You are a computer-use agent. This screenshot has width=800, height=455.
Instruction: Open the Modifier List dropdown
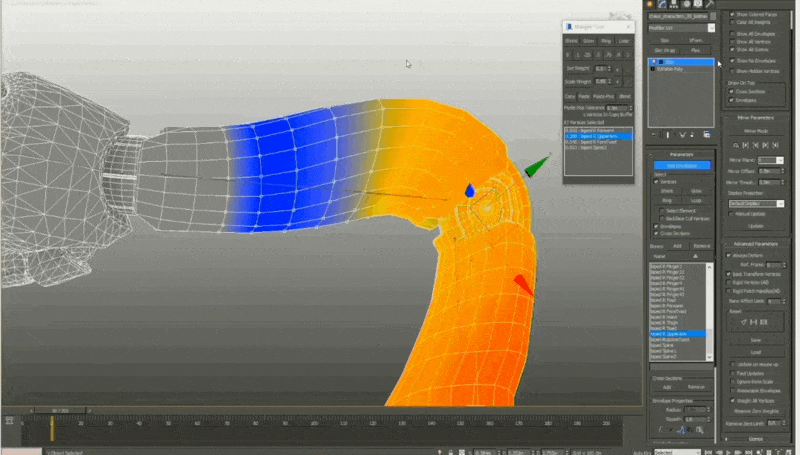(682, 28)
